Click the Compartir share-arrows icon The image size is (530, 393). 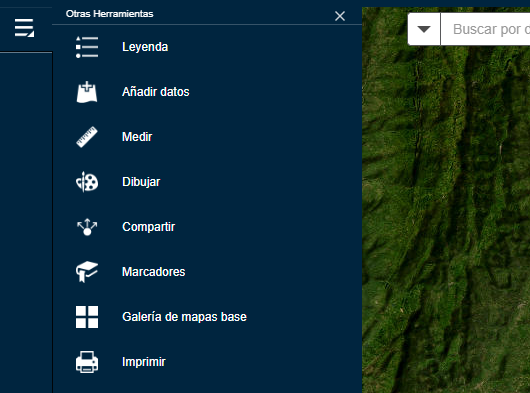click(x=87, y=227)
